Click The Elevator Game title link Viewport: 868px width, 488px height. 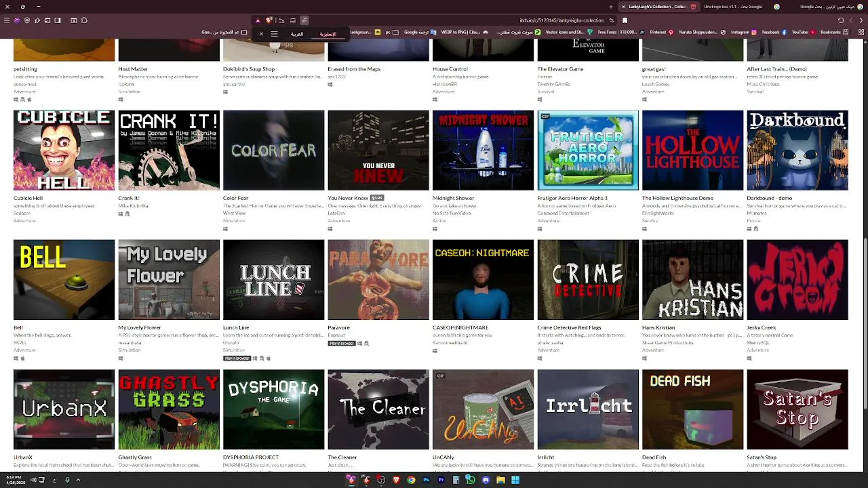pyautogui.click(x=560, y=69)
